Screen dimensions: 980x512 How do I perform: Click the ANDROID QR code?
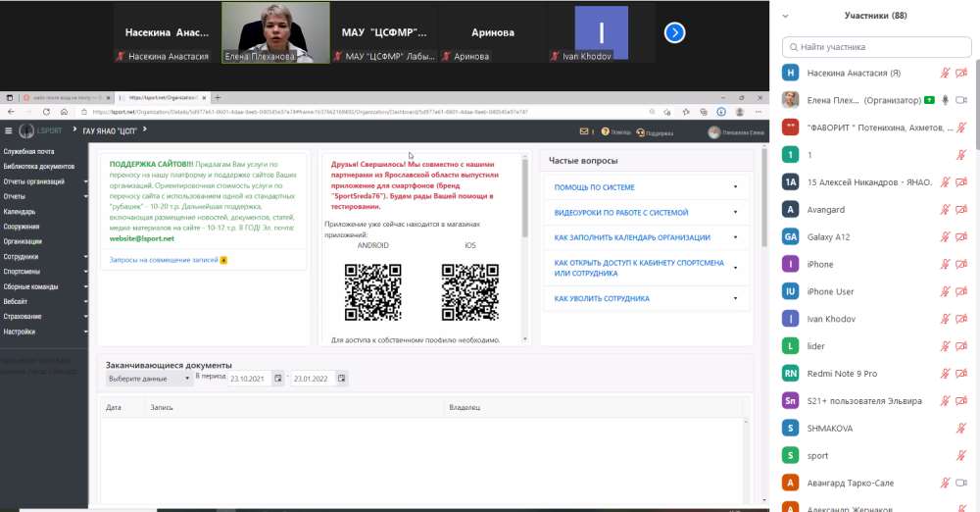373,291
